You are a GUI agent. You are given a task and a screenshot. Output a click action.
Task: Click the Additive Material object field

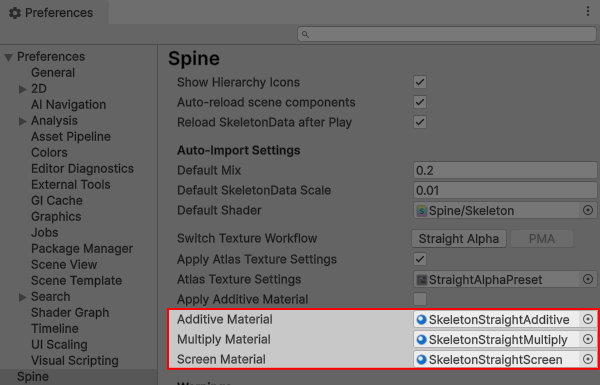505,319
